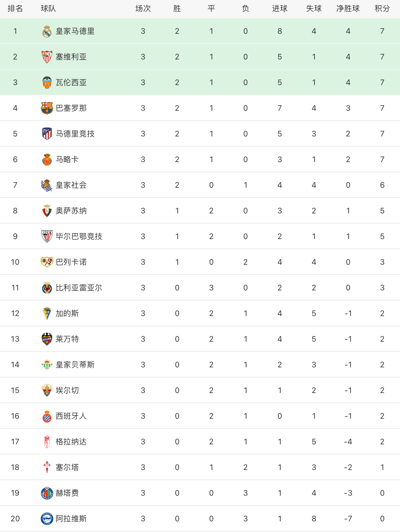Open the Valencia team crest
The height and width of the screenshot is (532, 400).
pos(47,83)
